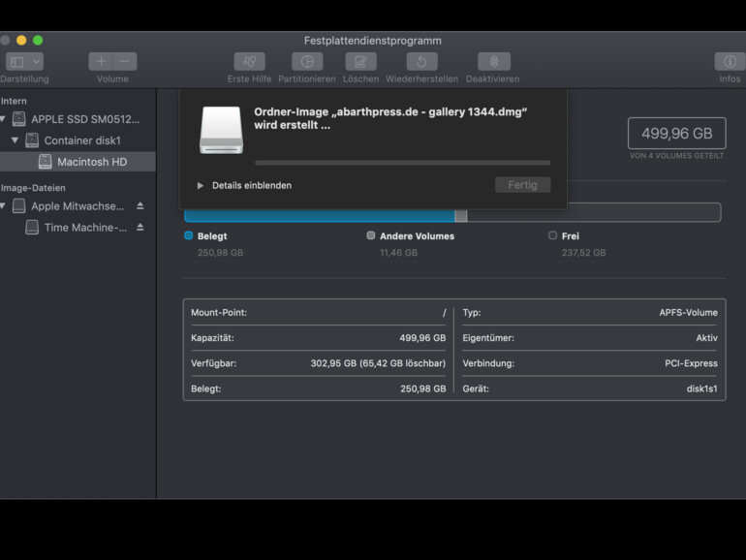This screenshot has height=560, width=746.
Task: Expand Details einblenden triangle
Action: [x=201, y=186]
